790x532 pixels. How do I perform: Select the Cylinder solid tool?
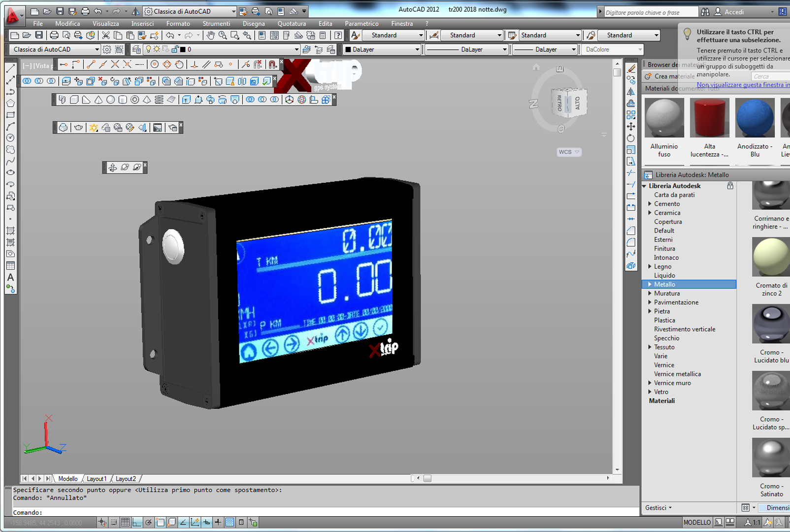tap(123, 100)
